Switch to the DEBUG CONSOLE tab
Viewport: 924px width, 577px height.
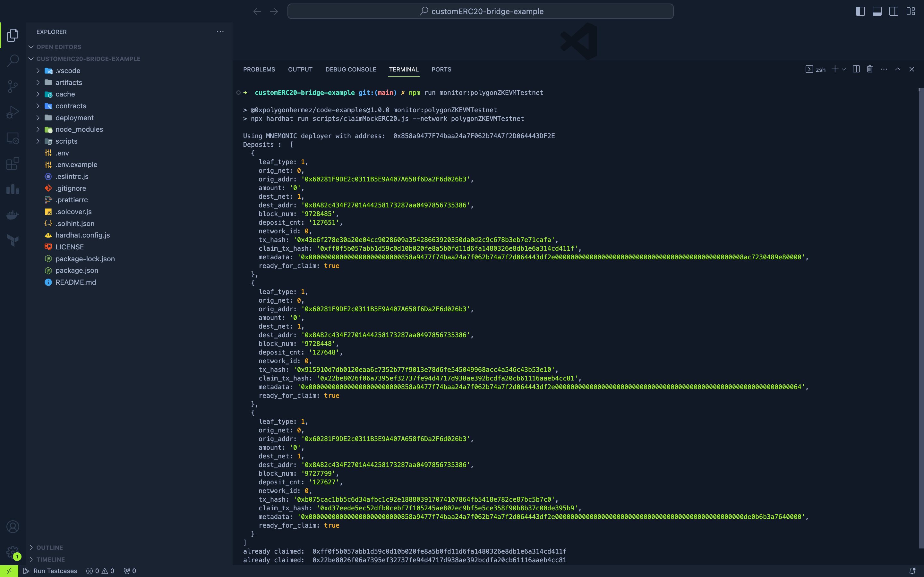click(x=350, y=70)
